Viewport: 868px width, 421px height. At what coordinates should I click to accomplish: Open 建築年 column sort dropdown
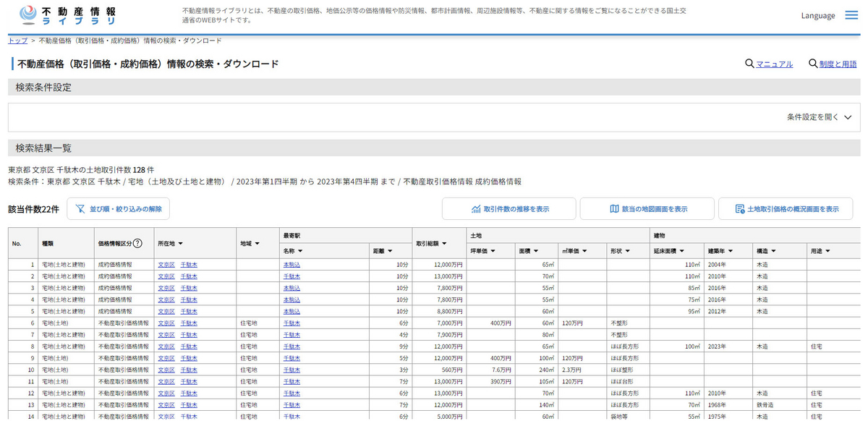click(731, 251)
